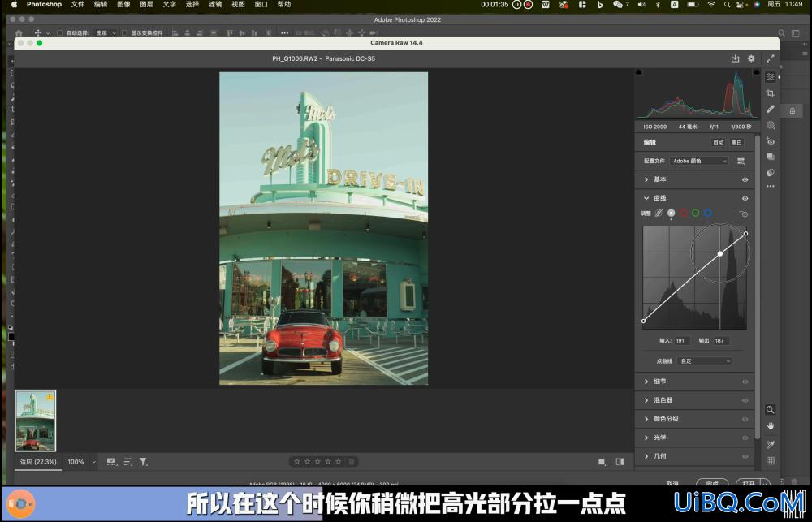This screenshot has width=812, height=522.
Task: Open the Snapshots panel icon
Action: click(771, 157)
